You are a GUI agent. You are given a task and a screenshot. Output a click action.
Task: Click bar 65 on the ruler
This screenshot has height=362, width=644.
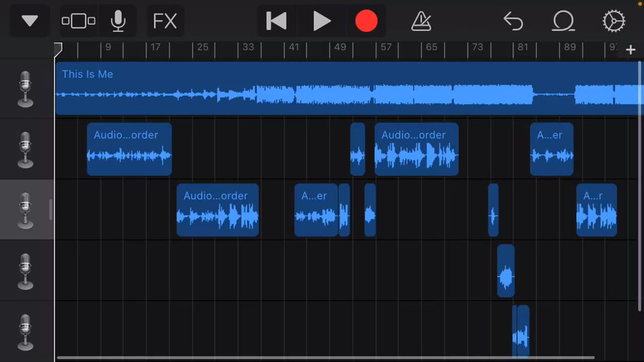[x=431, y=47]
